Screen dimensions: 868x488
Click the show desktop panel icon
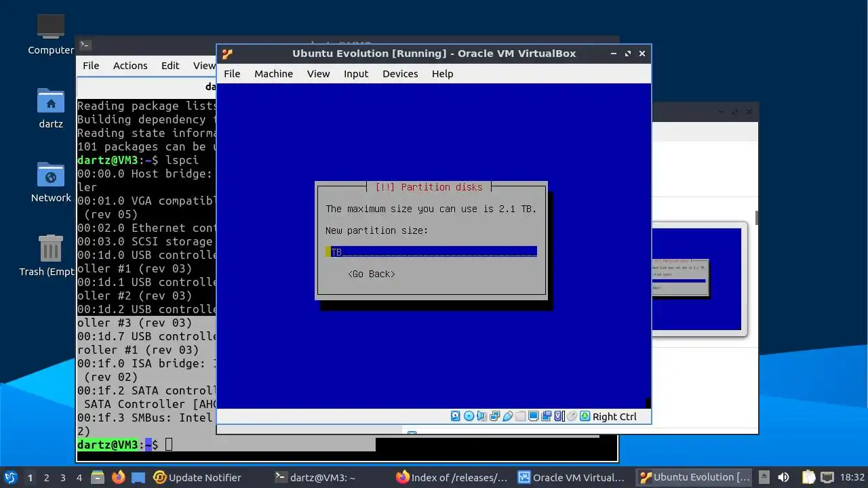138,477
